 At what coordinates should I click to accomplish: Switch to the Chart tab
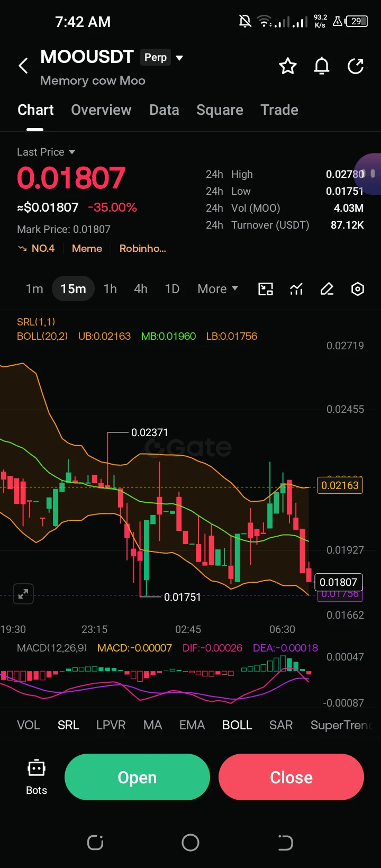35,110
